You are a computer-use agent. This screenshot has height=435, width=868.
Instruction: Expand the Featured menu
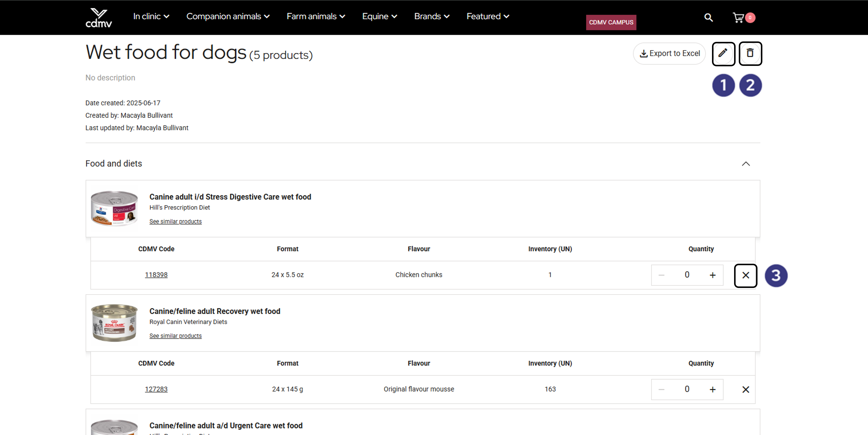pyautogui.click(x=488, y=16)
